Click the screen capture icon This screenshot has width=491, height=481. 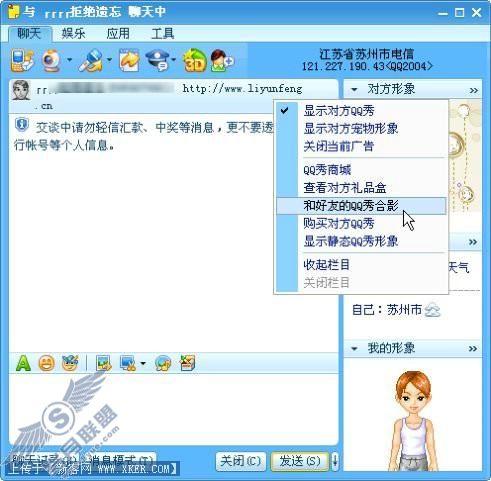tap(128, 363)
